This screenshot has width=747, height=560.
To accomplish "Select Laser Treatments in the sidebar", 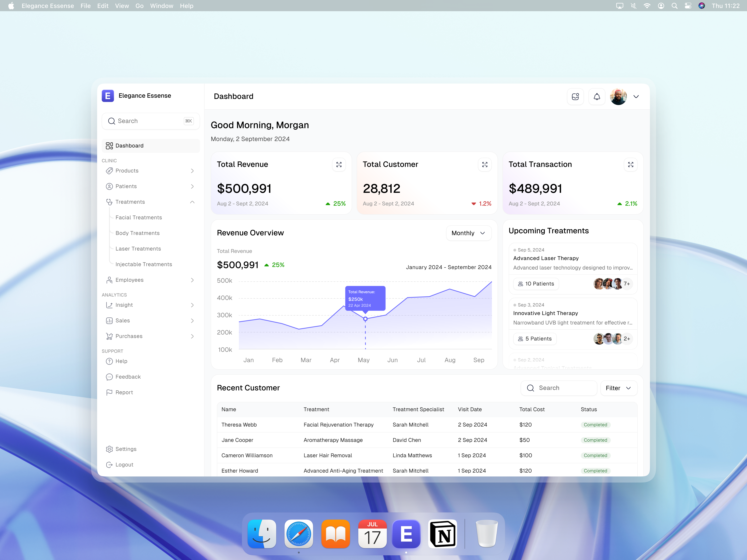I will click(x=138, y=249).
